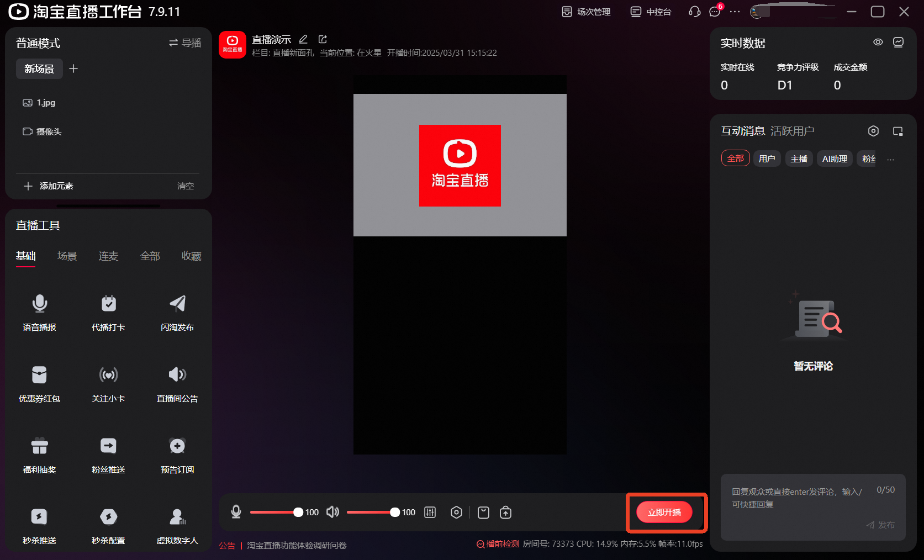Viewport: 924px width, 560px height.
Task: Select the 摄像头 camera source
Action: coord(42,131)
